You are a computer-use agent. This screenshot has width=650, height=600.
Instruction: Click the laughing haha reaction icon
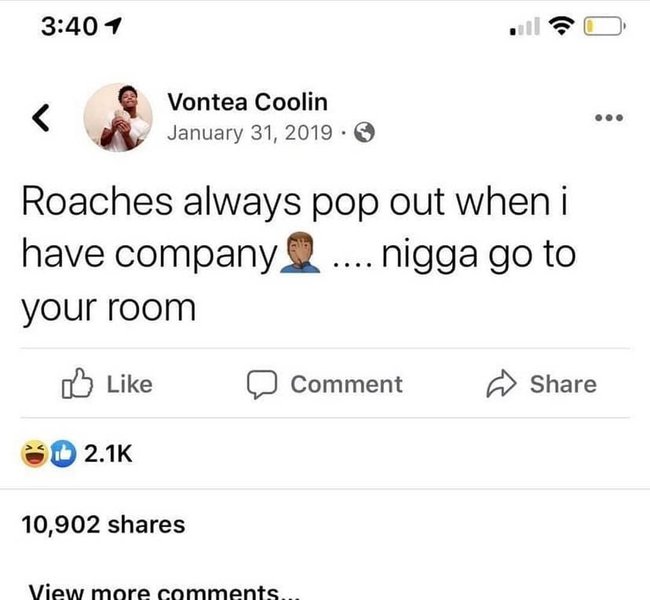pos(34,454)
